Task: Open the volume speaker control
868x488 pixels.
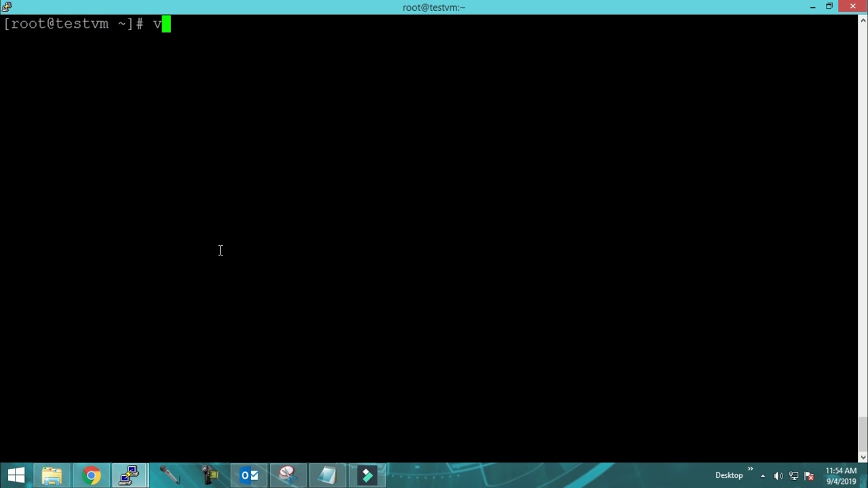Action: click(x=778, y=476)
